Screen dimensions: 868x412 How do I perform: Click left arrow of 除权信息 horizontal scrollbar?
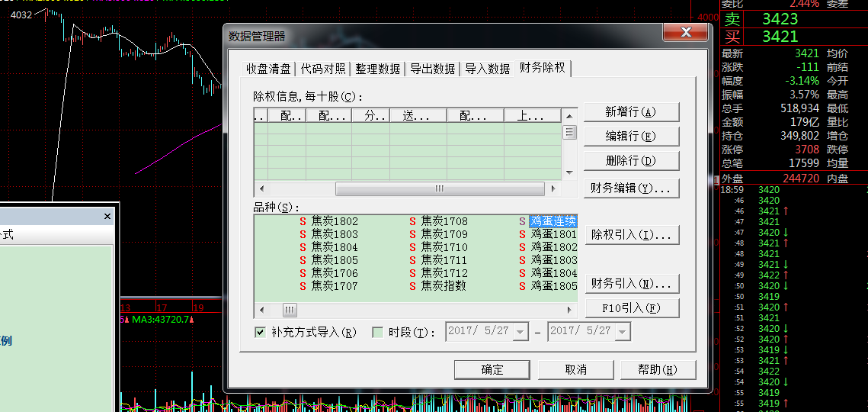[x=261, y=188]
